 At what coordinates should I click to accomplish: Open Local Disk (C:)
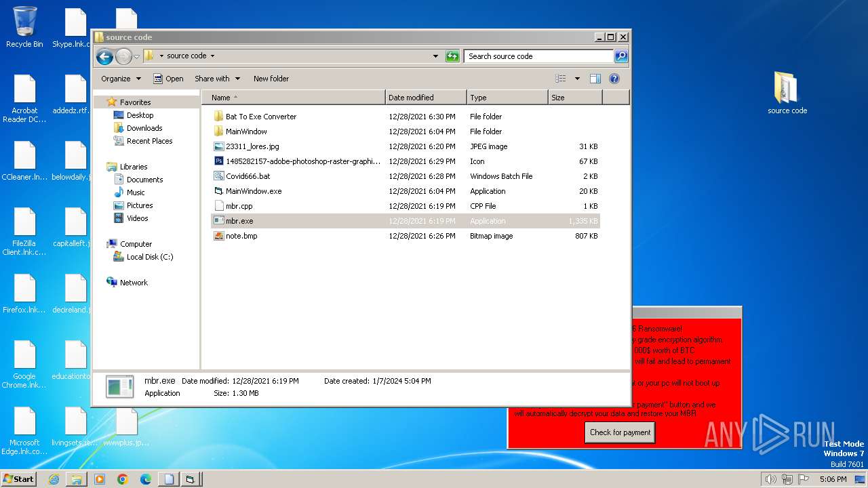pos(149,257)
